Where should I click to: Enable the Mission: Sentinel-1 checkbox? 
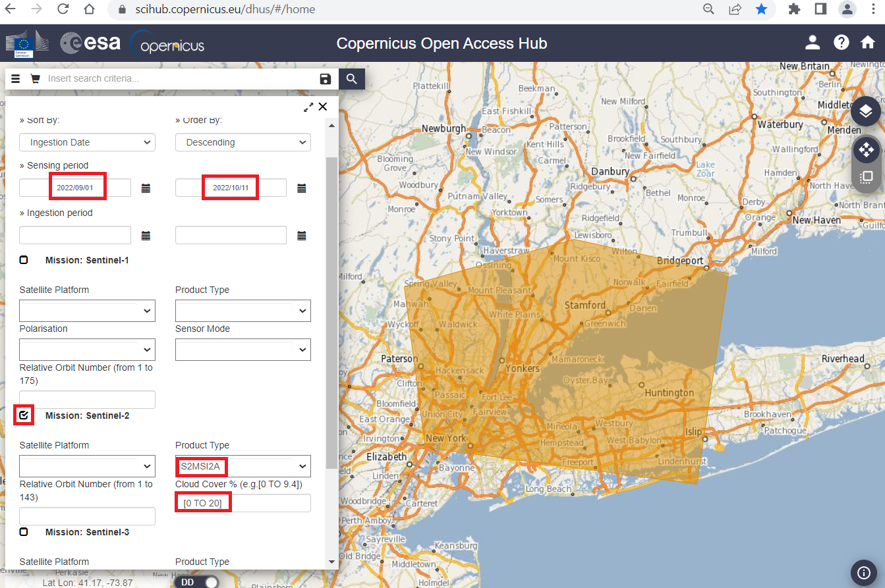[x=24, y=259]
